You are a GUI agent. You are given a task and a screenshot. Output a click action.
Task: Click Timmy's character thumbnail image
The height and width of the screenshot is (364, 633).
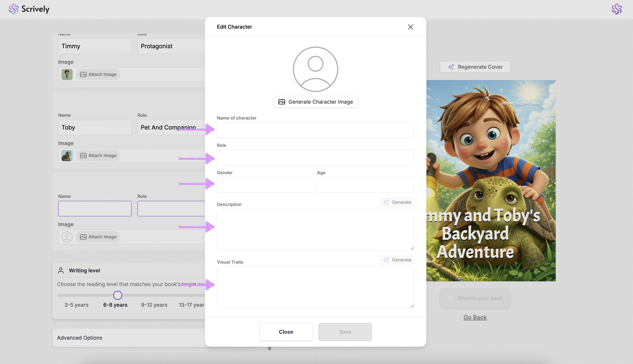click(67, 74)
